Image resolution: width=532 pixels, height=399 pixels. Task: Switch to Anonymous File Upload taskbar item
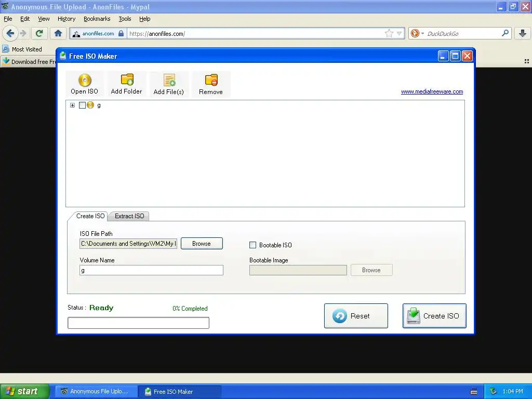pos(96,391)
